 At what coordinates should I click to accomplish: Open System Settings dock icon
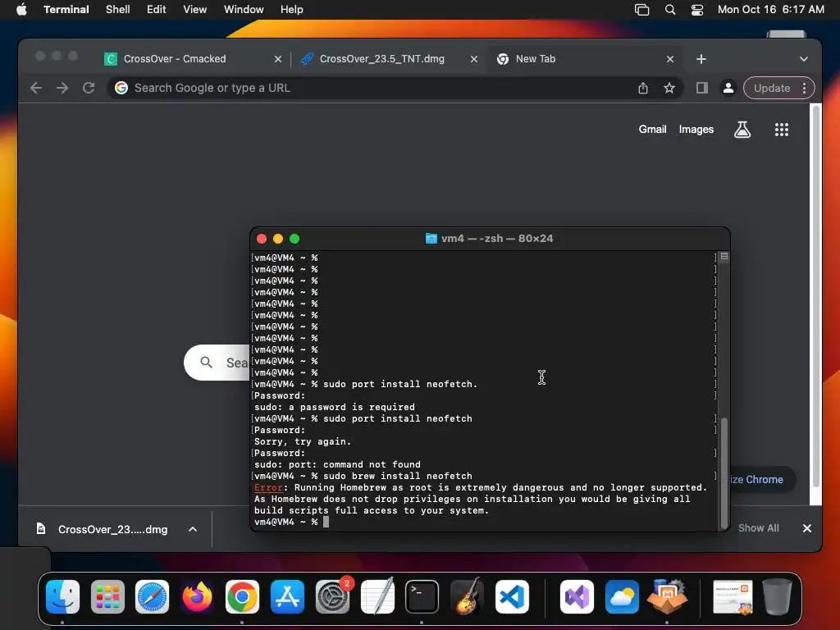tap(332, 596)
